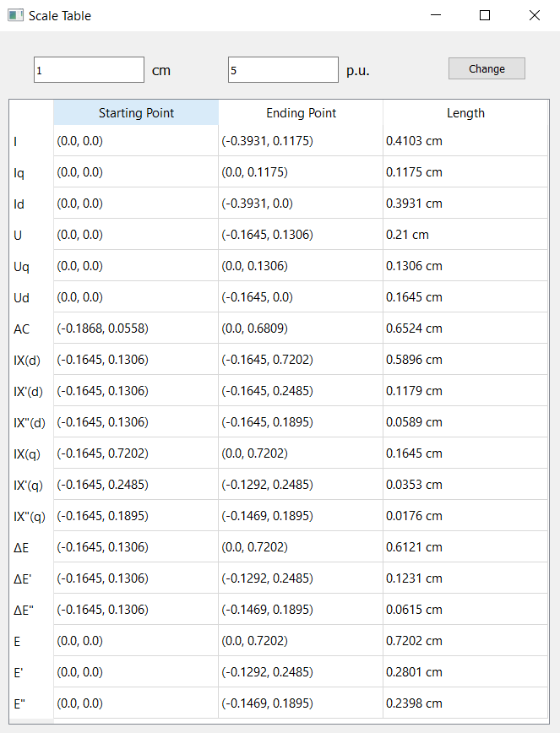Click the Ending Point column header

coord(301,112)
